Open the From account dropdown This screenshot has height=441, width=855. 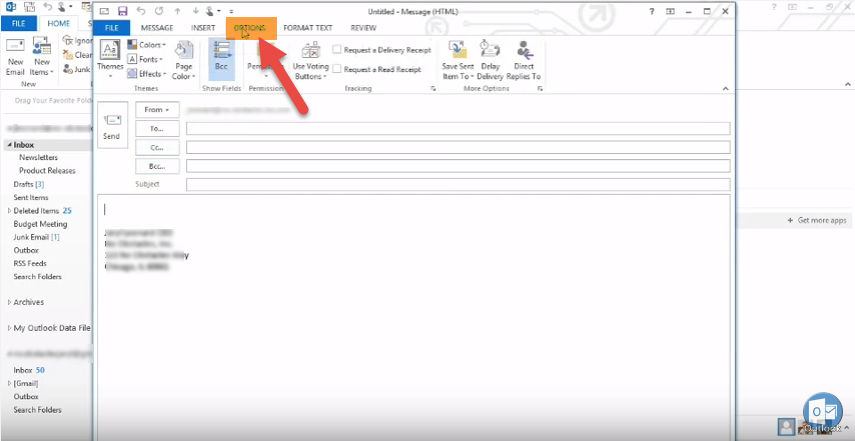(157, 110)
